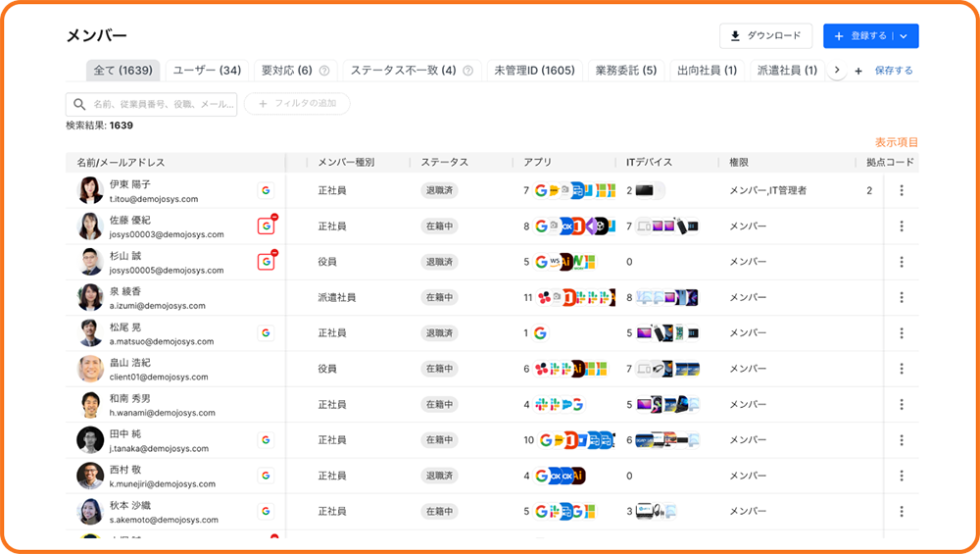Open kebab menu for 田中 純 row
980x554 pixels.
tap(902, 439)
